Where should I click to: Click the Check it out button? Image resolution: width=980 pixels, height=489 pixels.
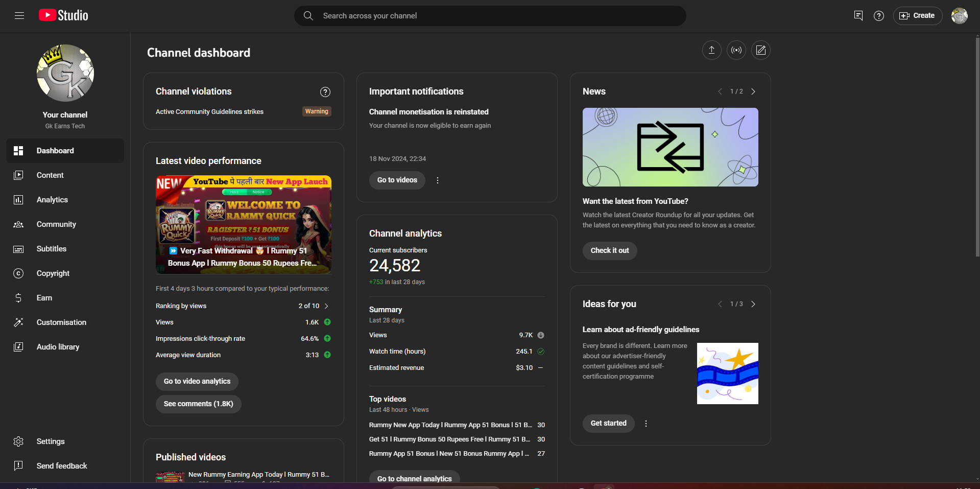(x=610, y=251)
